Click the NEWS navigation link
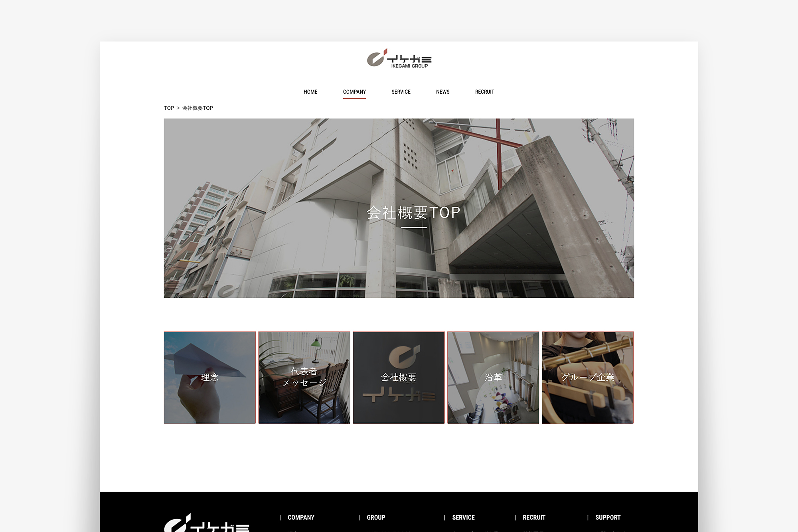 [x=442, y=91]
